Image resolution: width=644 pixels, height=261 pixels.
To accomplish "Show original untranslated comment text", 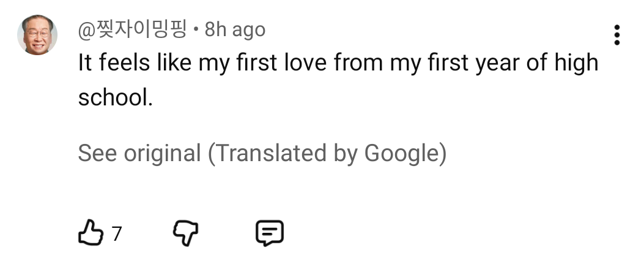I will click(x=262, y=153).
